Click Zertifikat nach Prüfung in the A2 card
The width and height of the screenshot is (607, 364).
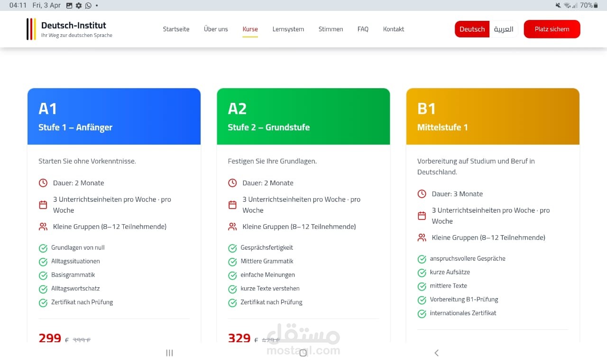(271, 302)
